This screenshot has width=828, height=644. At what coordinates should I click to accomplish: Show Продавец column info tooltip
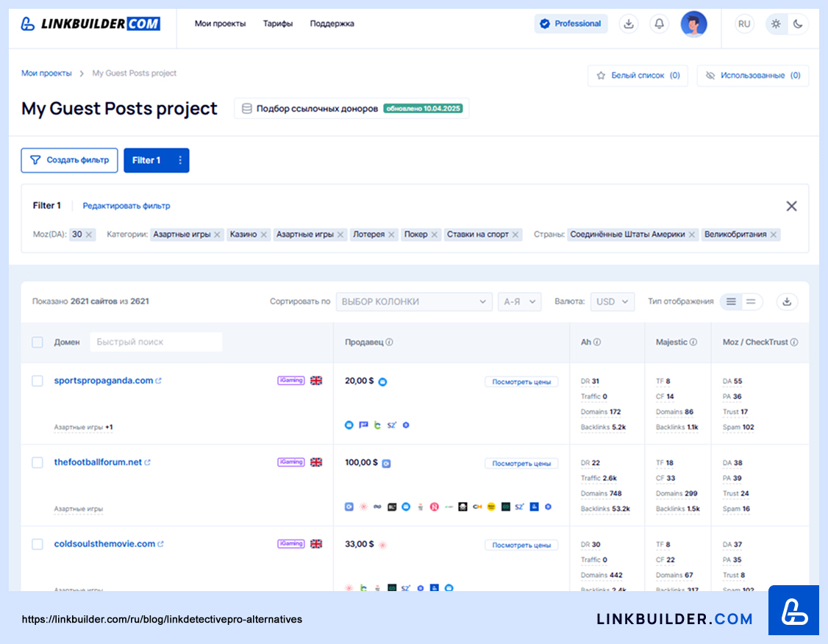pos(389,342)
